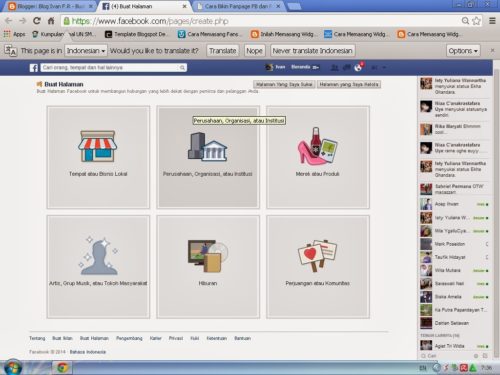Bookmark this page with the star icon

[477, 21]
